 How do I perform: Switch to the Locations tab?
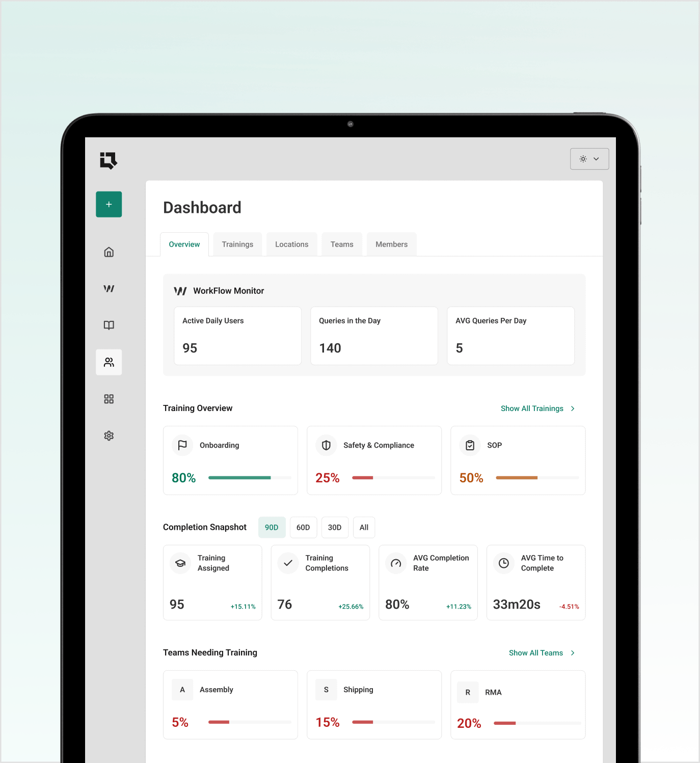point(291,244)
